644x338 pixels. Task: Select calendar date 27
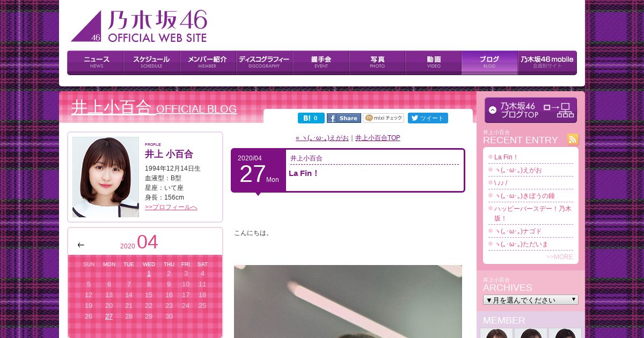(x=109, y=317)
